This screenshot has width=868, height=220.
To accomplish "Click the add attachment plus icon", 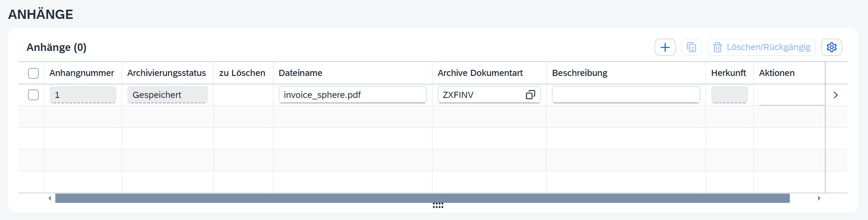I will tap(665, 47).
